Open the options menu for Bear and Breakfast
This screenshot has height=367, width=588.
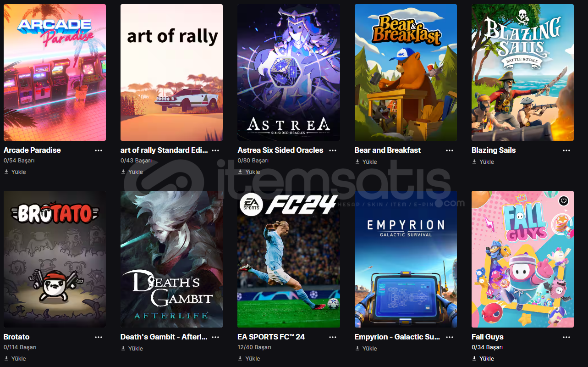click(x=450, y=150)
